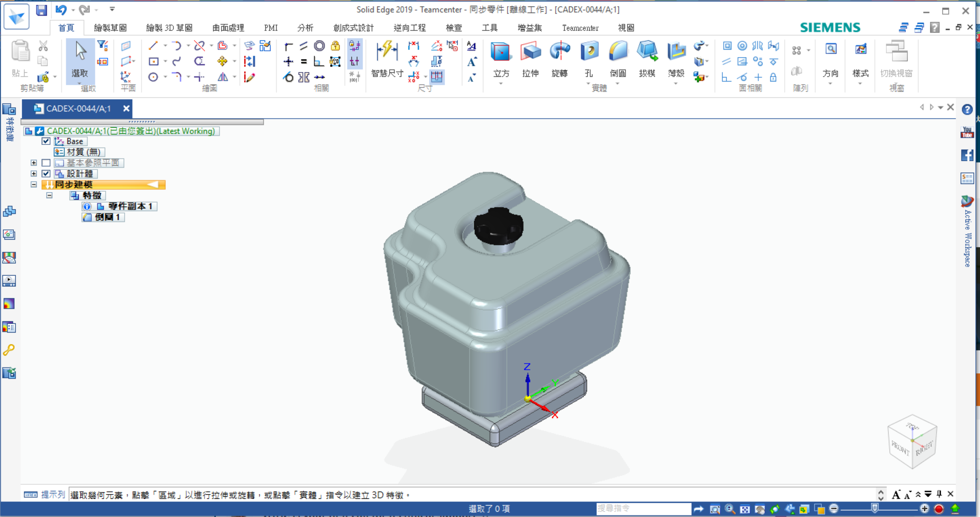Open the 繪製草圖 ribbon tab

[x=110, y=28]
